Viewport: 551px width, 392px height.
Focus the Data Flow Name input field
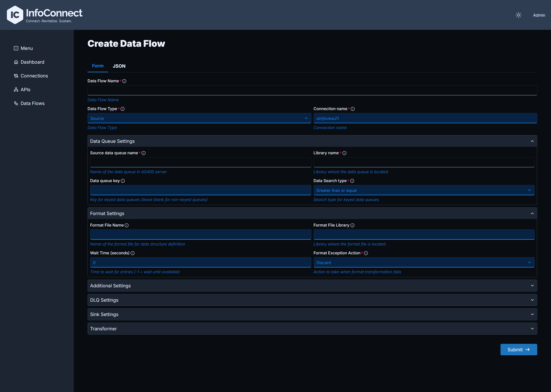pos(312,90)
